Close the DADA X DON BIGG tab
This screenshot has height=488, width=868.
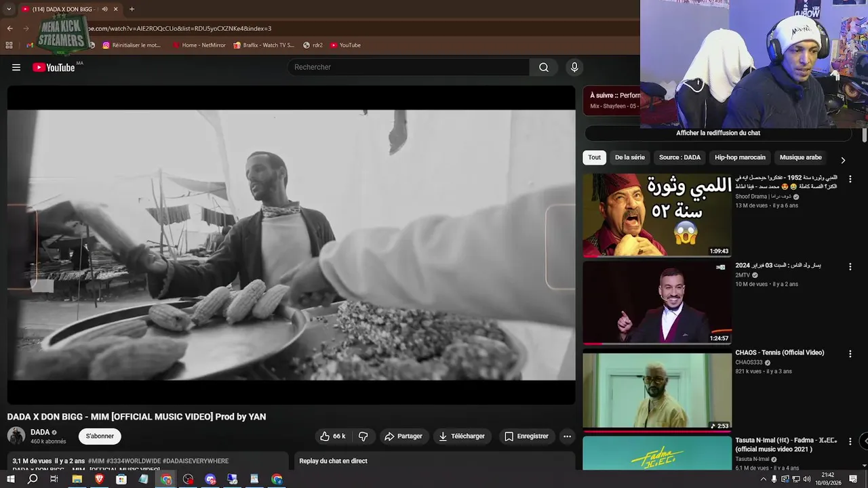(x=116, y=9)
